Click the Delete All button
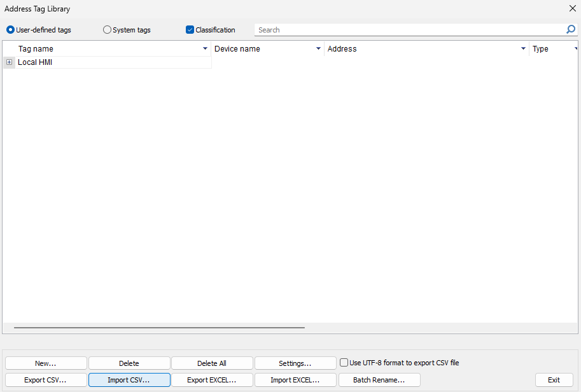 pos(213,363)
